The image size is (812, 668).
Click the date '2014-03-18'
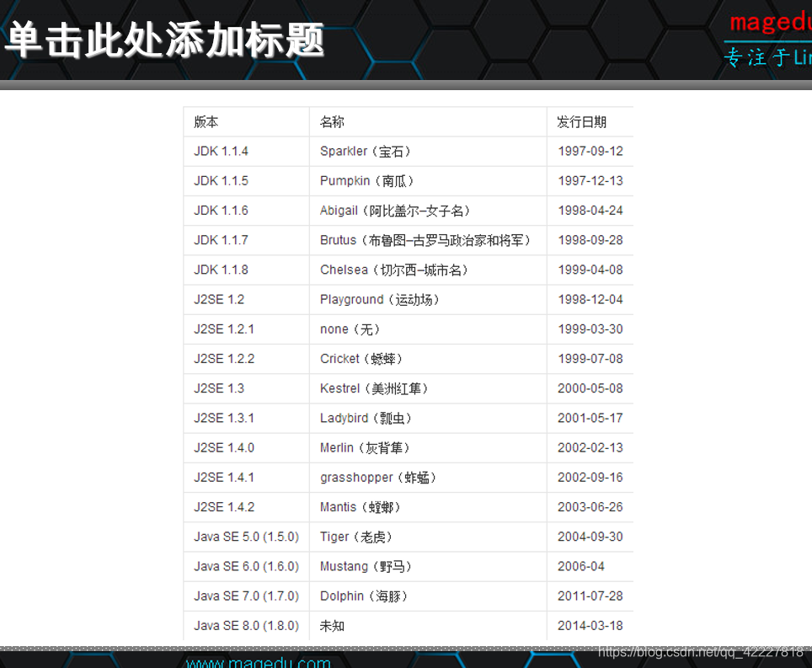click(x=590, y=626)
